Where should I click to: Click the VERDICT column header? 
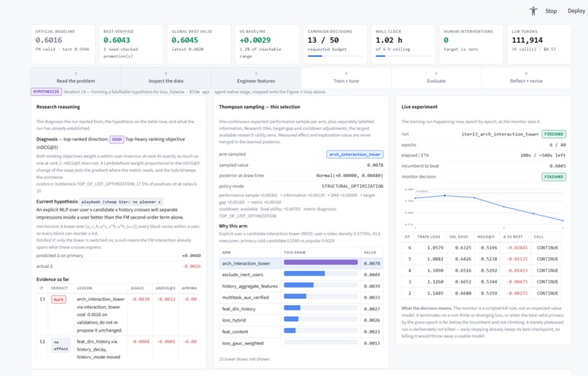(x=59, y=288)
